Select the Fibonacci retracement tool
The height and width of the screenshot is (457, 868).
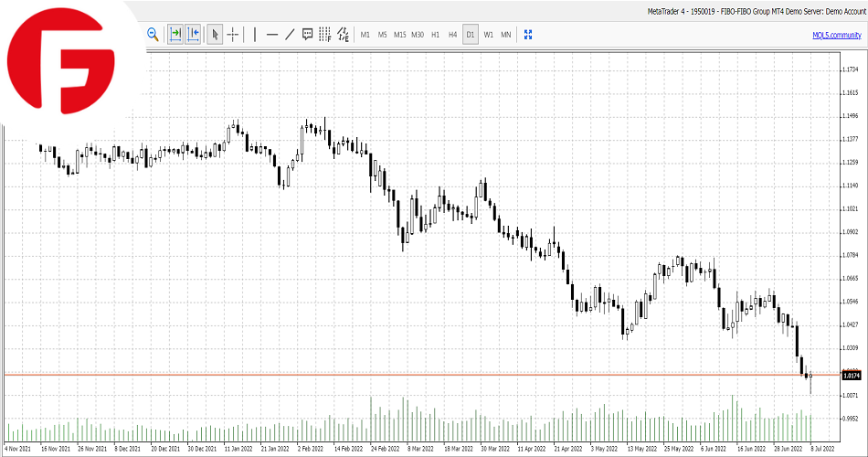click(325, 35)
